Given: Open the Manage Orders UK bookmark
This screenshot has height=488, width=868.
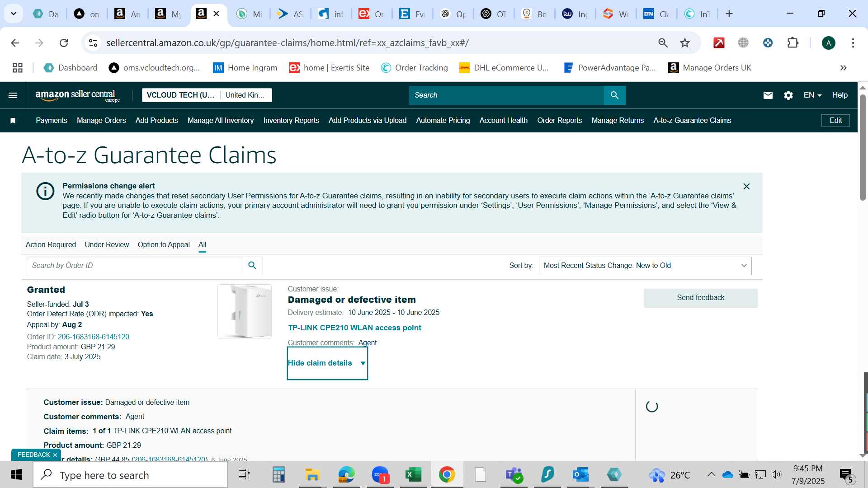Looking at the screenshot, I should point(710,68).
